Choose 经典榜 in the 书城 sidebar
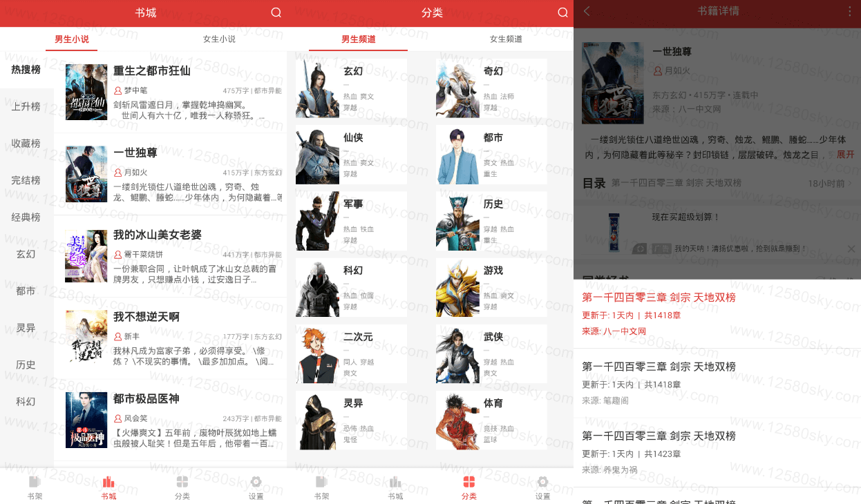Screen dimensions: 861x504 pos(26,217)
